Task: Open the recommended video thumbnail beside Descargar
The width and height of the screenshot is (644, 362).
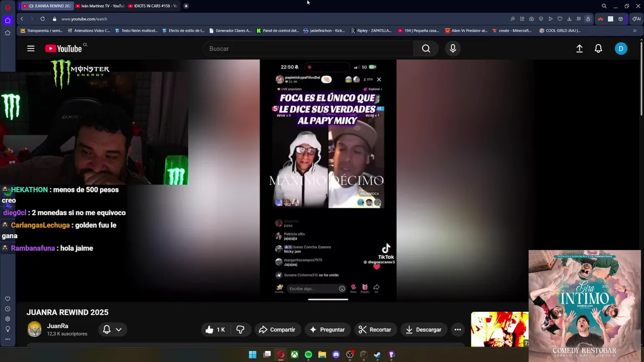Action: (x=500, y=329)
